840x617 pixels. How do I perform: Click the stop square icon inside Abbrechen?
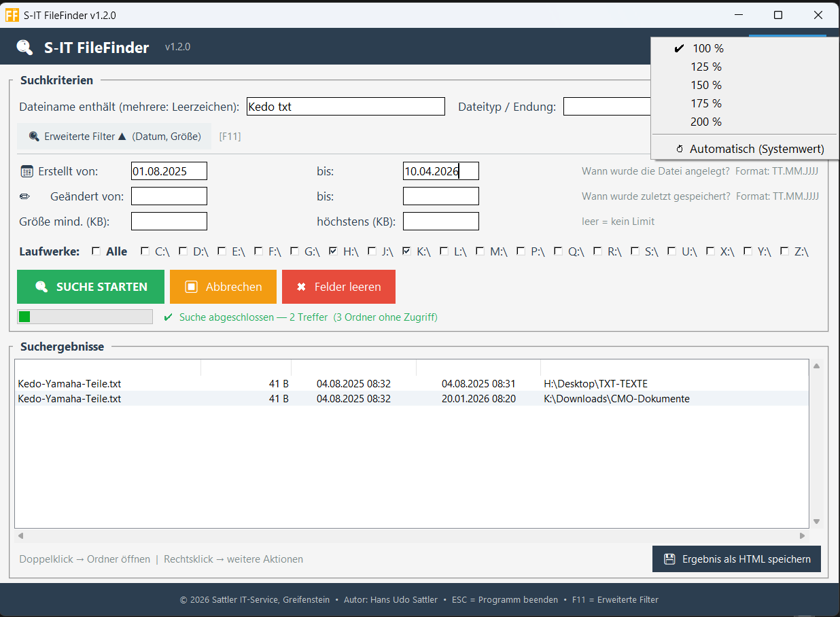pyautogui.click(x=192, y=287)
